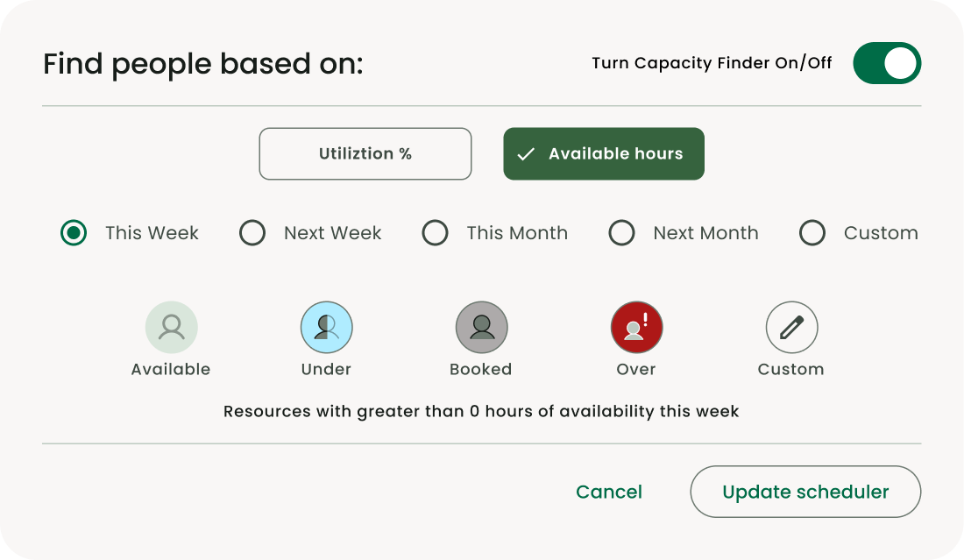Select the Under capacity person icon
The height and width of the screenshot is (560, 964).
(x=326, y=326)
